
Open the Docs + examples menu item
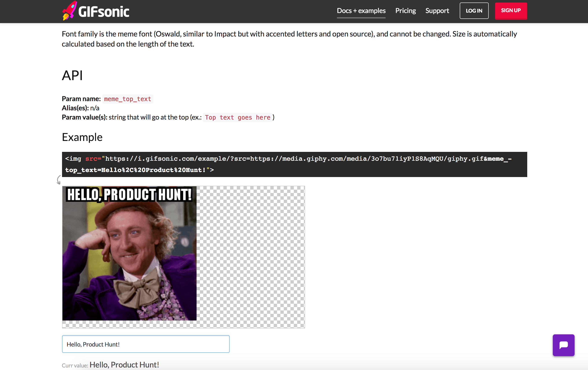tap(361, 11)
